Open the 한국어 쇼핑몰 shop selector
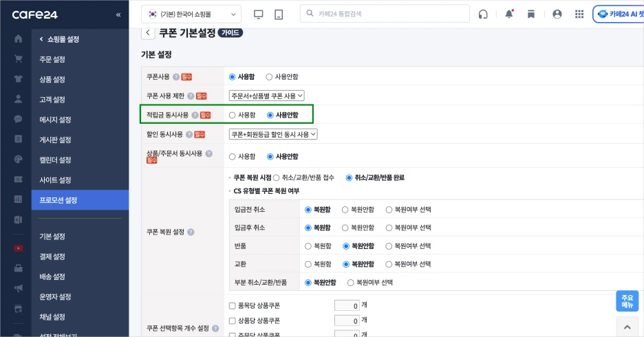The image size is (644, 337). 191,14
